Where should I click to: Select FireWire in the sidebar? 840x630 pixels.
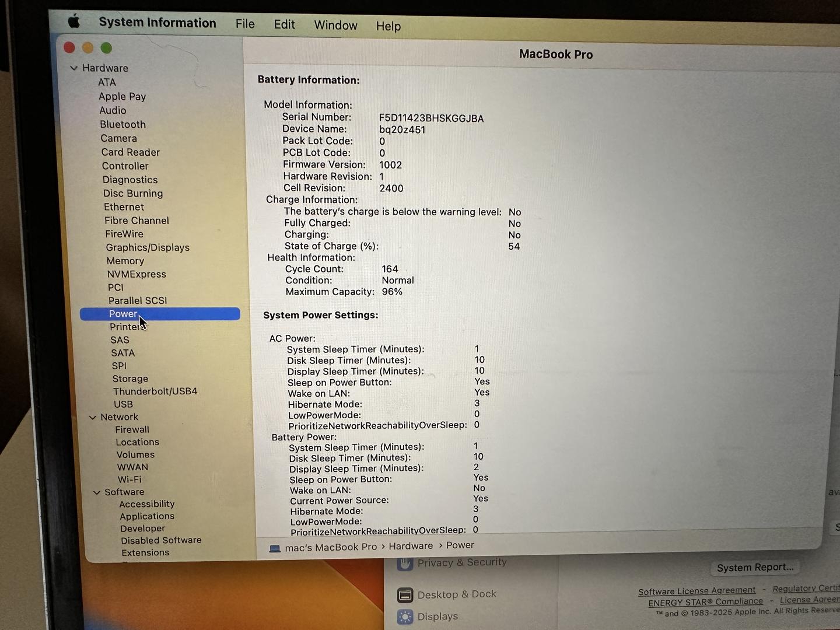124,234
